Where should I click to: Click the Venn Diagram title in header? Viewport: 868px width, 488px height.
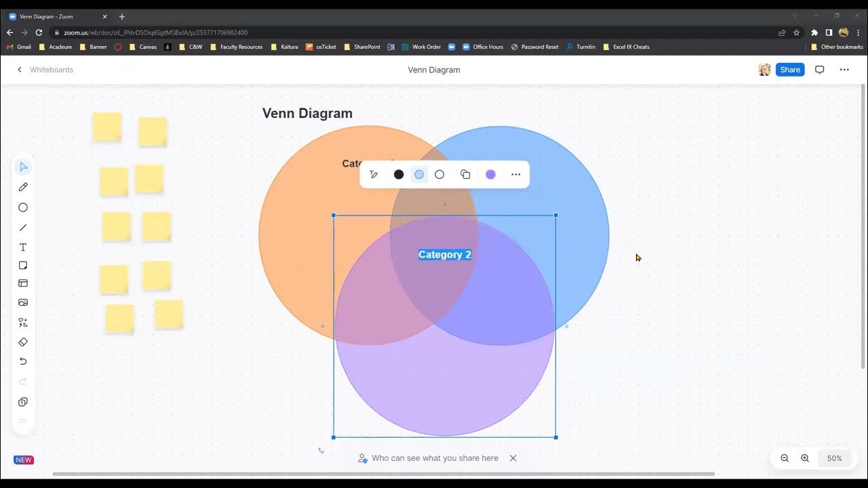[434, 70]
